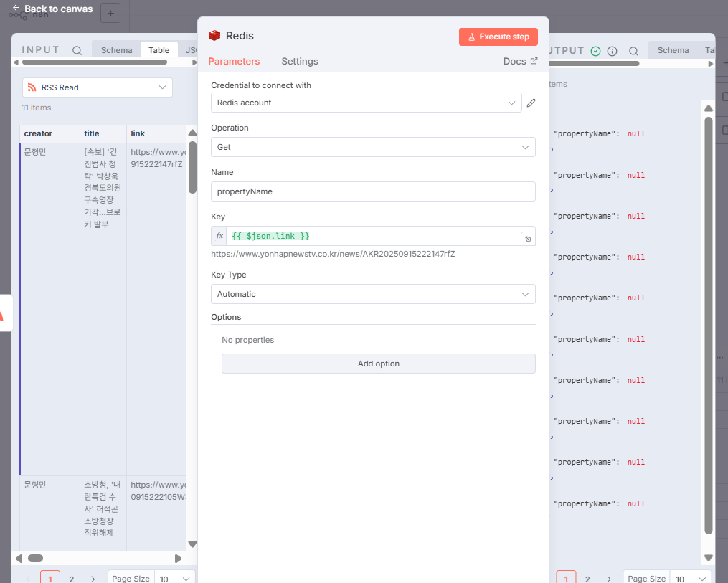This screenshot has height=583, width=728.
Task: Click resolved Key URL preview text
Action: pos(333,254)
